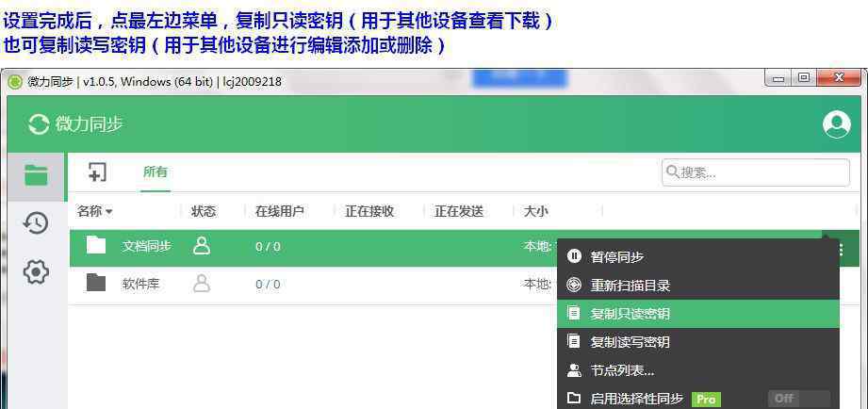Click the 文档同步 folder icon

(x=96, y=245)
